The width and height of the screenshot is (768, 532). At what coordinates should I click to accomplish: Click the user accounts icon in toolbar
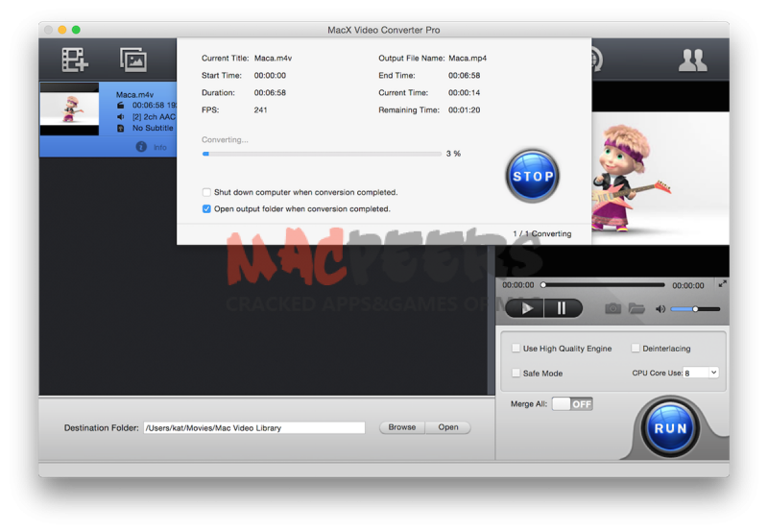click(x=692, y=60)
